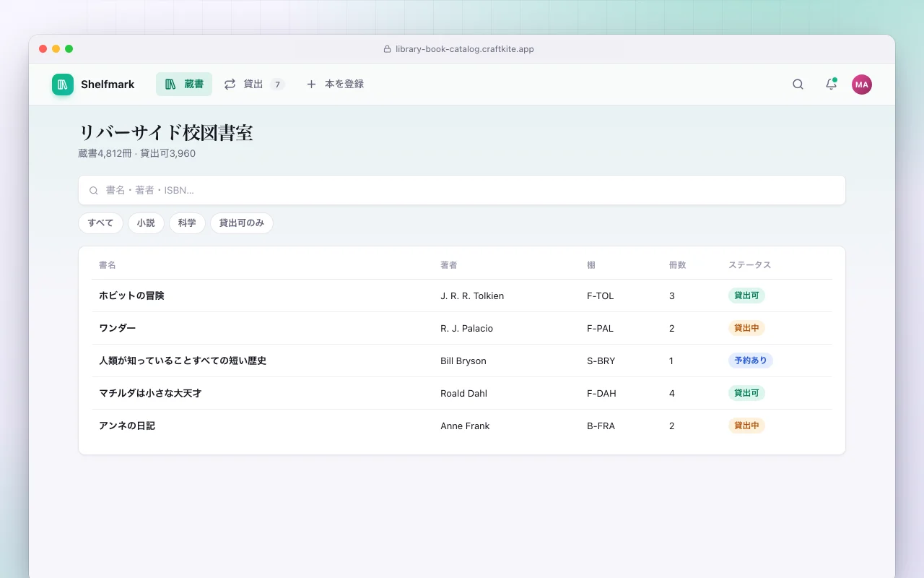Viewport: 924px width, 578px height.
Task: Click the 冊数 column header
Action: pyautogui.click(x=678, y=265)
